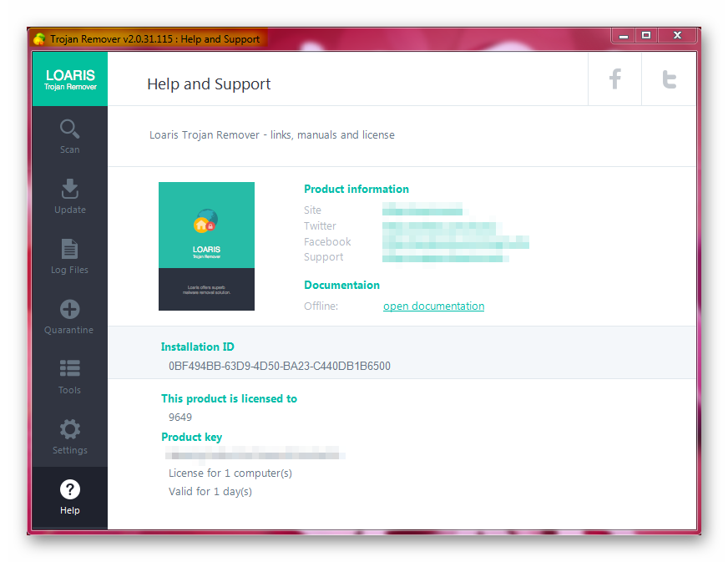Image resolution: width=728 pixels, height=562 pixels.
Task: Click the Facebook icon in header
Action: tap(614, 79)
